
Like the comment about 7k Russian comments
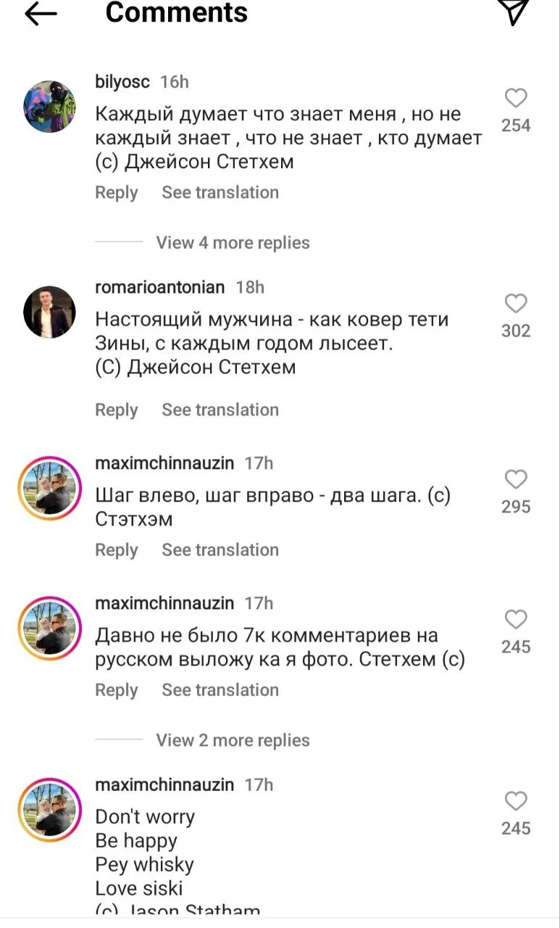pyautogui.click(x=515, y=618)
